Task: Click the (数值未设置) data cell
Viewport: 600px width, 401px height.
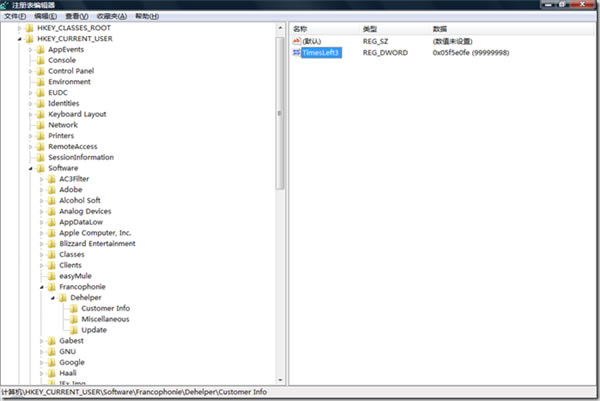Action: coord(452,41)
